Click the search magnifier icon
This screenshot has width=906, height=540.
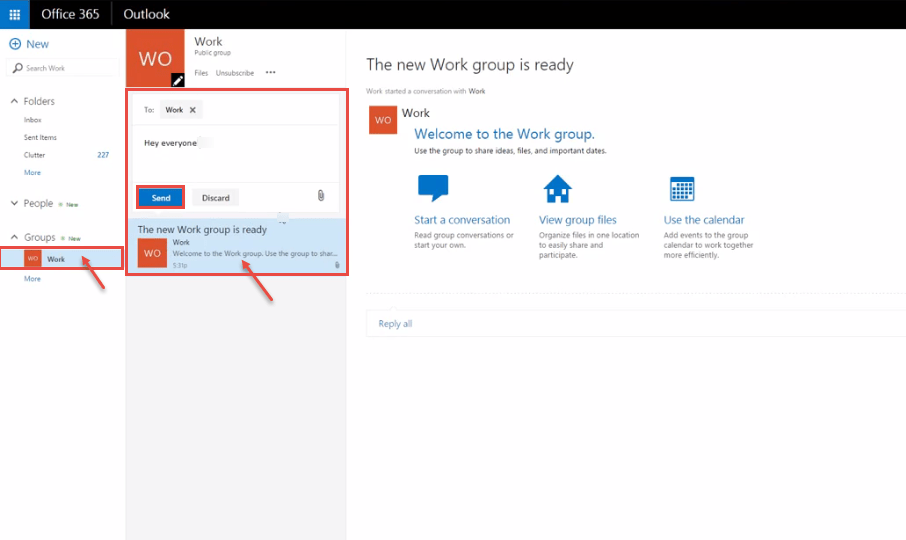[18, 68]
